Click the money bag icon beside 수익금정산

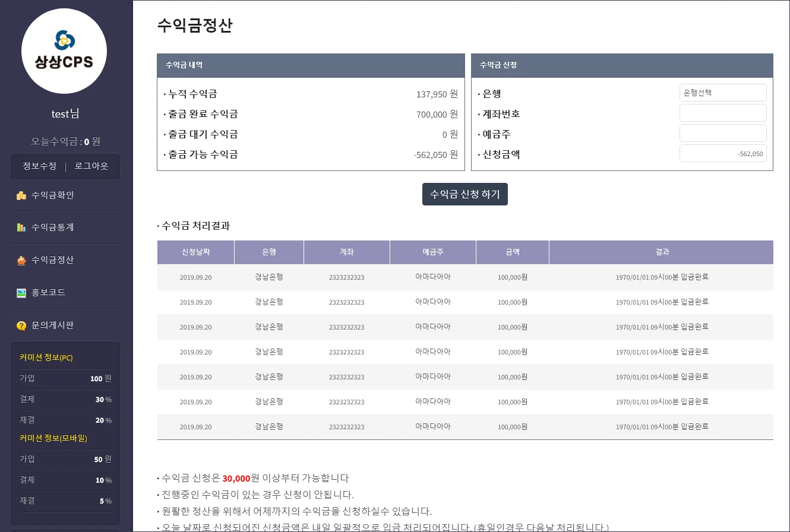(20, 260)
